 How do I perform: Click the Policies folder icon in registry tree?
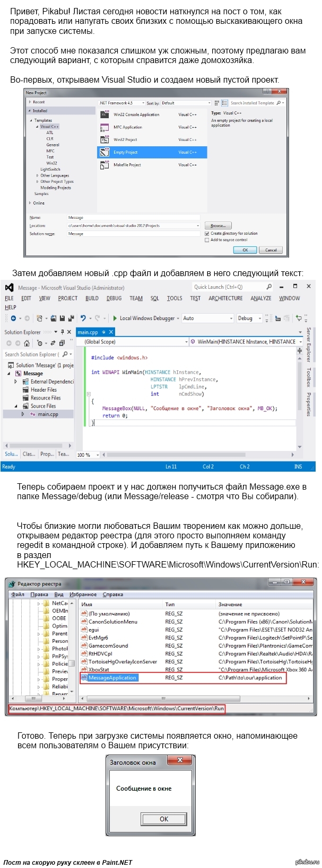(46, 663)
